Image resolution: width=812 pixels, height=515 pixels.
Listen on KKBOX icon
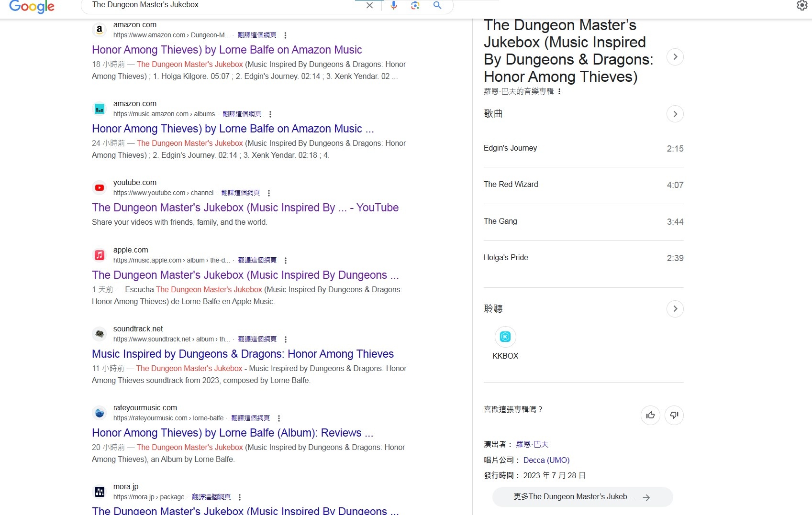click(505, 337)
